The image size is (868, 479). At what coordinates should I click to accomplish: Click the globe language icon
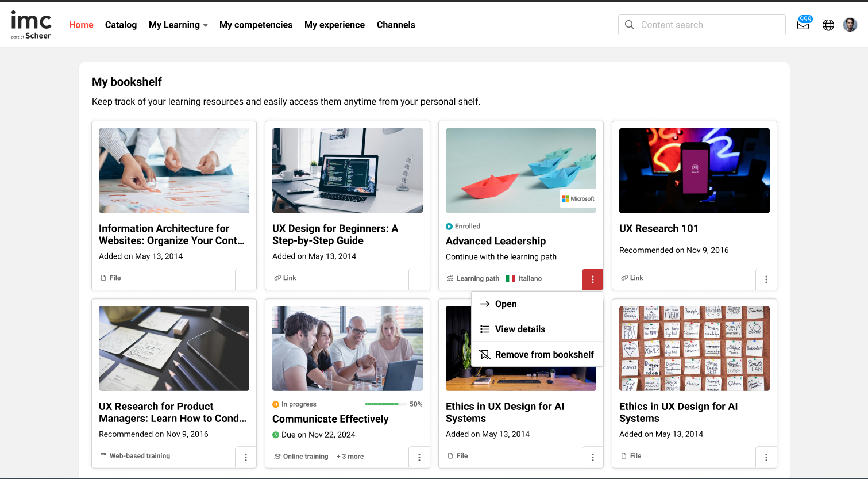828,25
